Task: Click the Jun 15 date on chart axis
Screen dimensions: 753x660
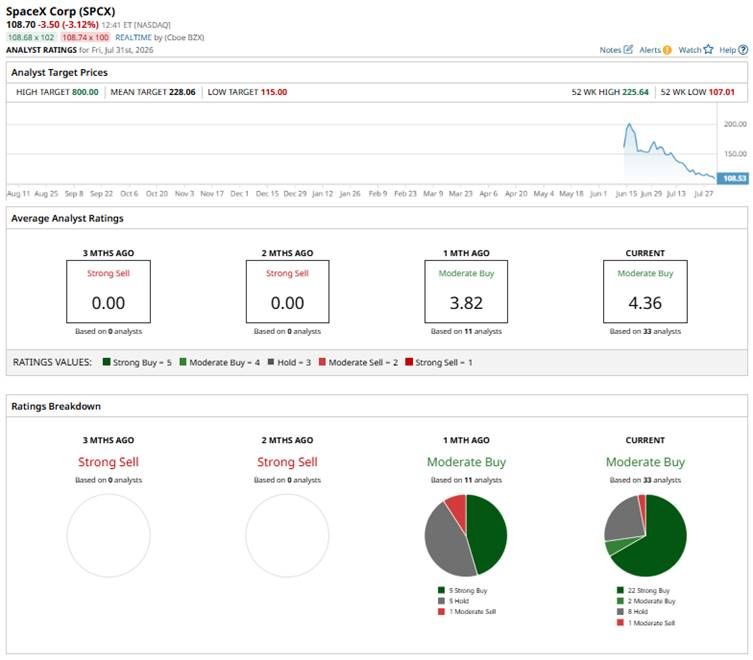Action: pyautogui.click(x=626, y=194)
